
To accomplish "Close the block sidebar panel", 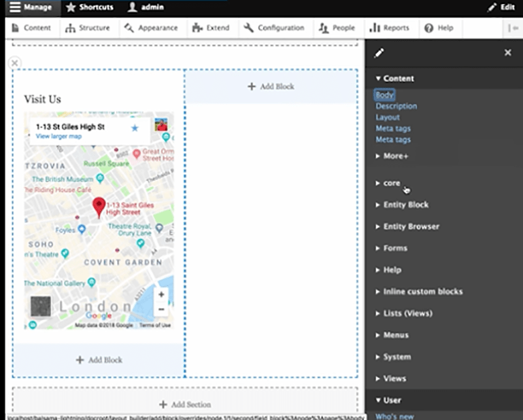I will tap(508, 53).
